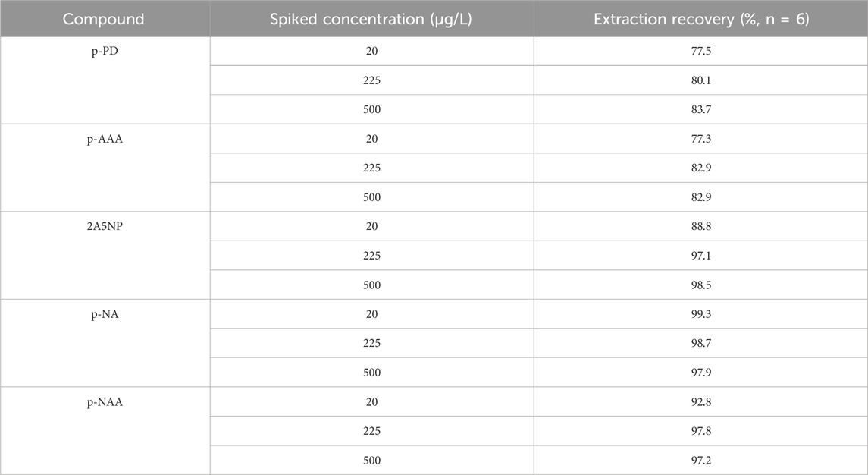Select the Spiked concentration column header
This screenshot has width=868, height=475.
click(x=371, y=18)
